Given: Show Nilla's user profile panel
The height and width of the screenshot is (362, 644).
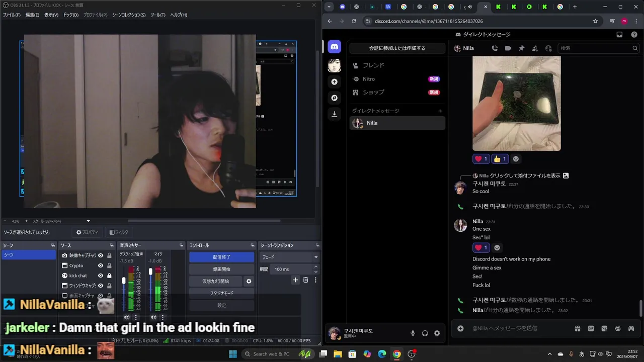Looking at the screenshot, I should pos(548,48).
